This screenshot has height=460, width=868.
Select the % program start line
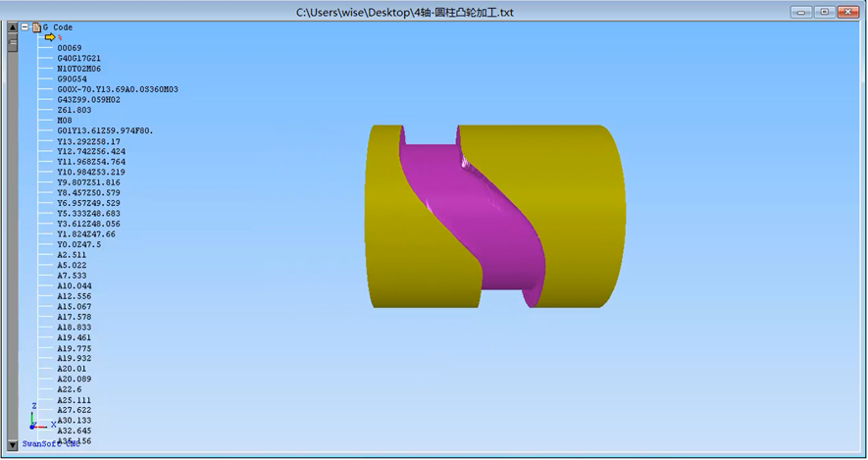coord(60,37)
